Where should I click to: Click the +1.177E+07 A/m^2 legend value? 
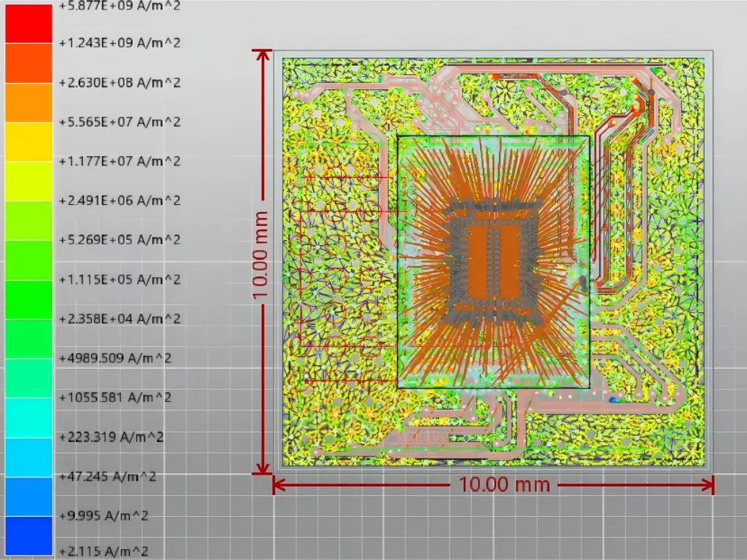(120, 161)
